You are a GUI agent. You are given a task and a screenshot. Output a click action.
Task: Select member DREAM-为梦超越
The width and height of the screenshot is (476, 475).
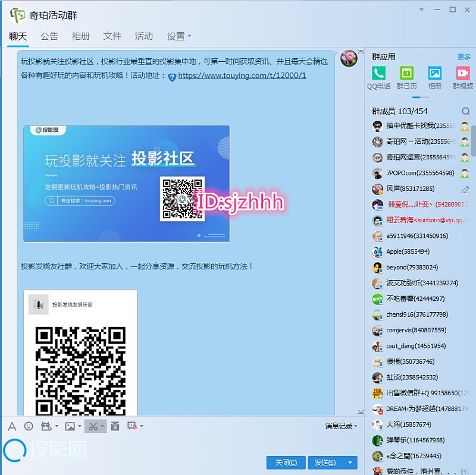(x=420, y=409)
